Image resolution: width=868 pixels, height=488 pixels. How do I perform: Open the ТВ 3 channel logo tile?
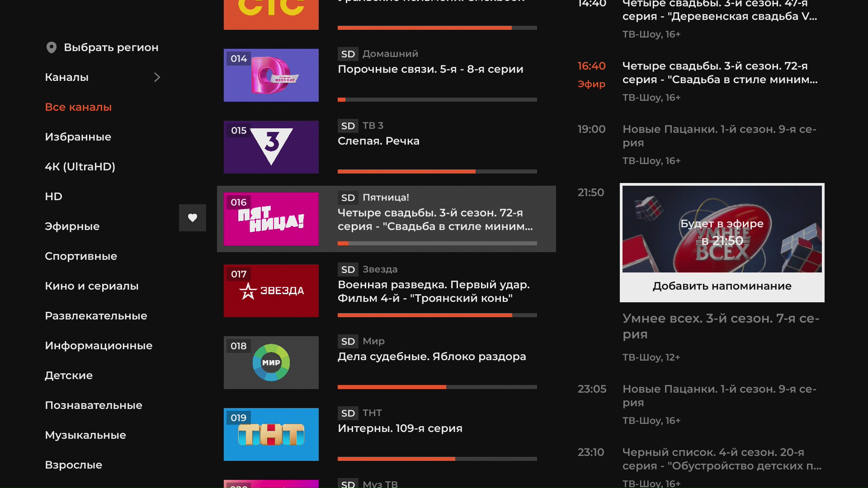coord(271,147)
